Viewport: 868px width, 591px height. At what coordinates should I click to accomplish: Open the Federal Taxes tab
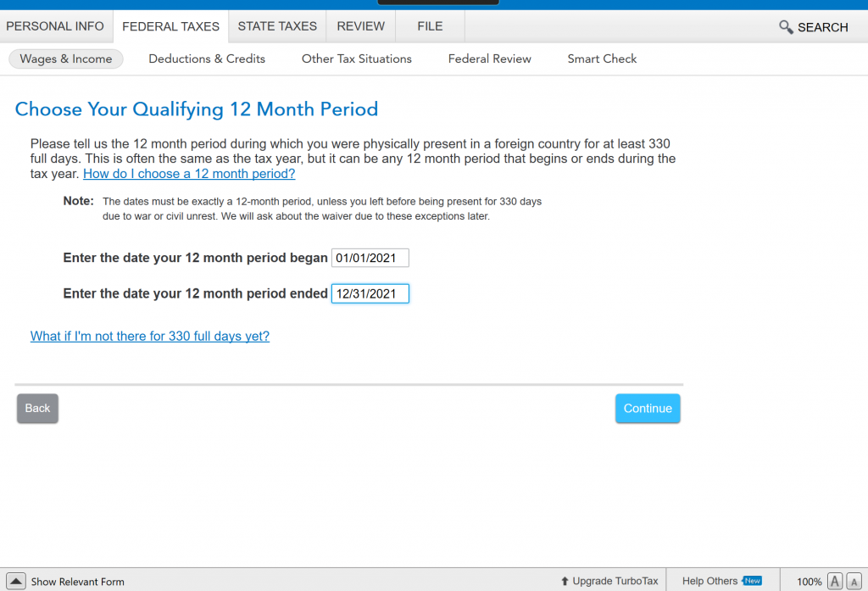click(x=170, y=26)
